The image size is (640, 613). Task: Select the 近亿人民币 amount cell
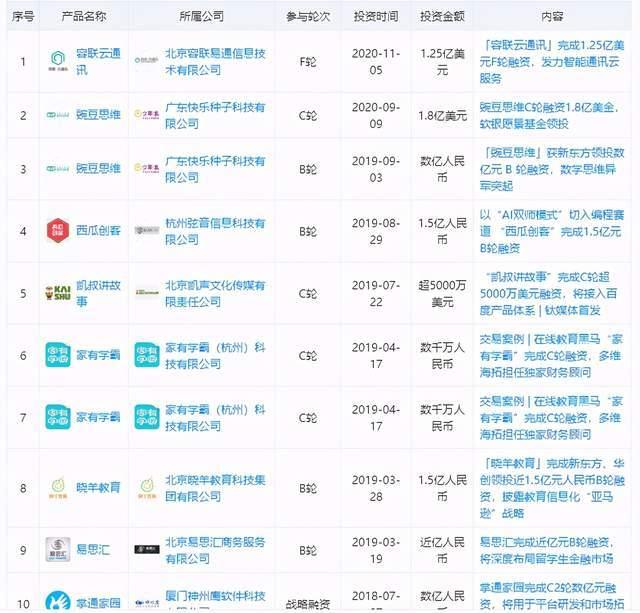(442, 550)
